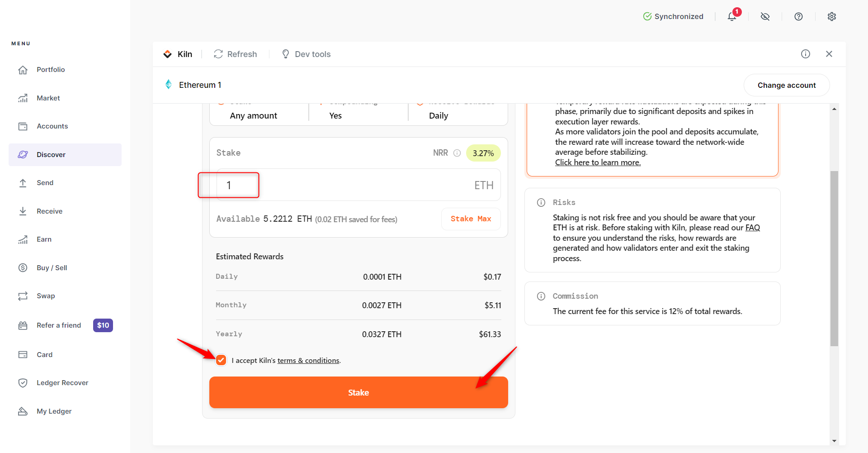868x453 pixels.
Task: Select Discover in the sidebar
Action: tap(65, 155)
